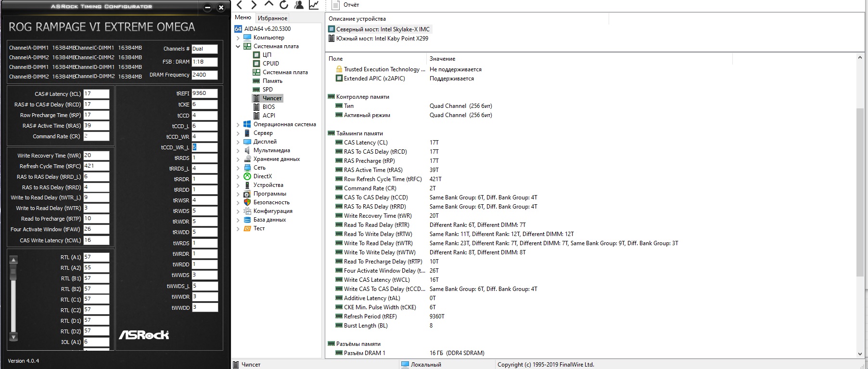868x369 pixels.
Task: Click the AIDA64 vertical scrollbar thumb
Action: 860,193
